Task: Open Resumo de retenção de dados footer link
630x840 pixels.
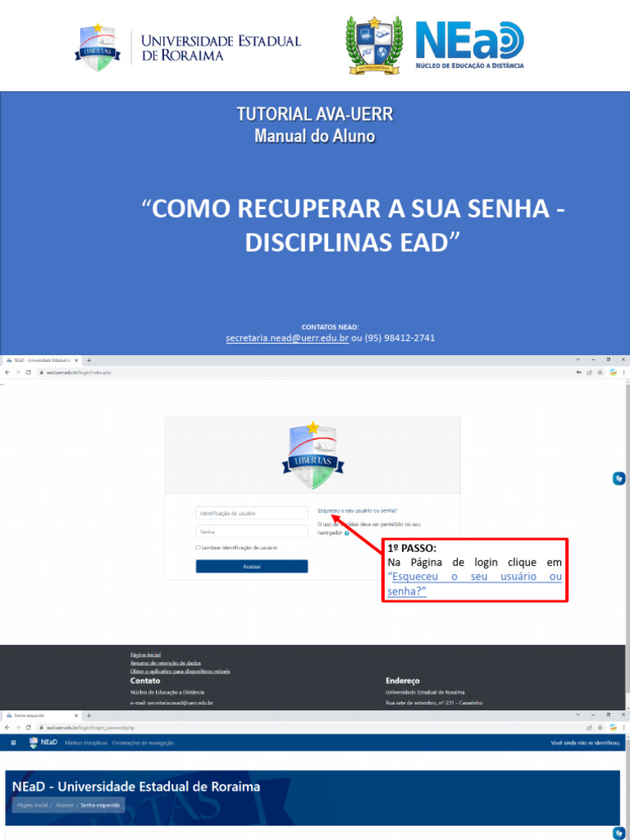Action: [166, 663]
